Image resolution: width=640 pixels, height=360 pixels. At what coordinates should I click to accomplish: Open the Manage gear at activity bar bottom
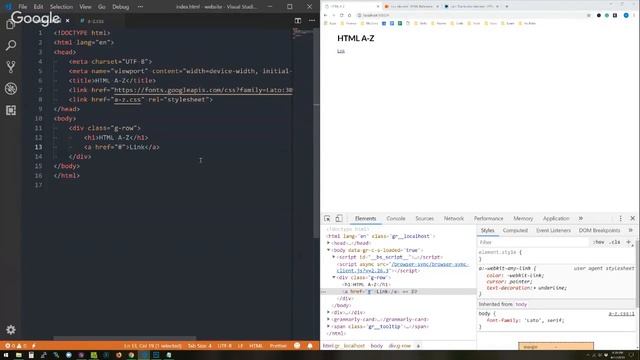tap(11, 329)
